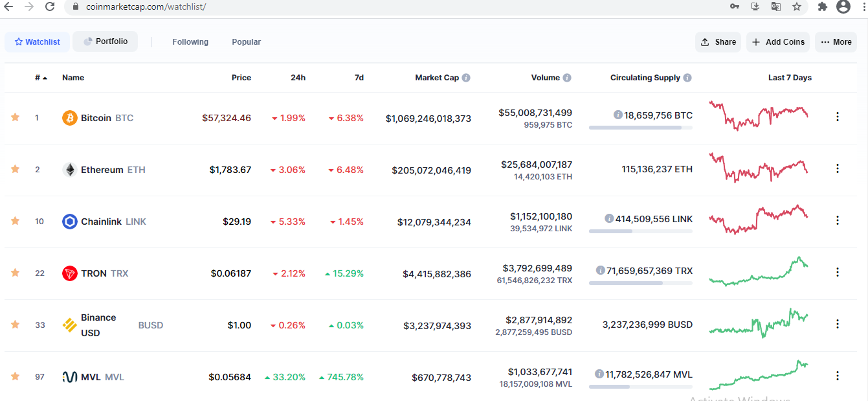Click the Market Cap info icon
868x401 pixels.
(x=466, y=78)
